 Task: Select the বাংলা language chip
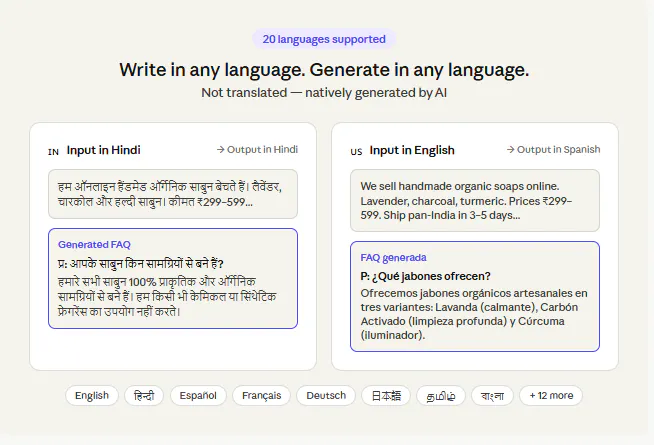pos(492,395)
